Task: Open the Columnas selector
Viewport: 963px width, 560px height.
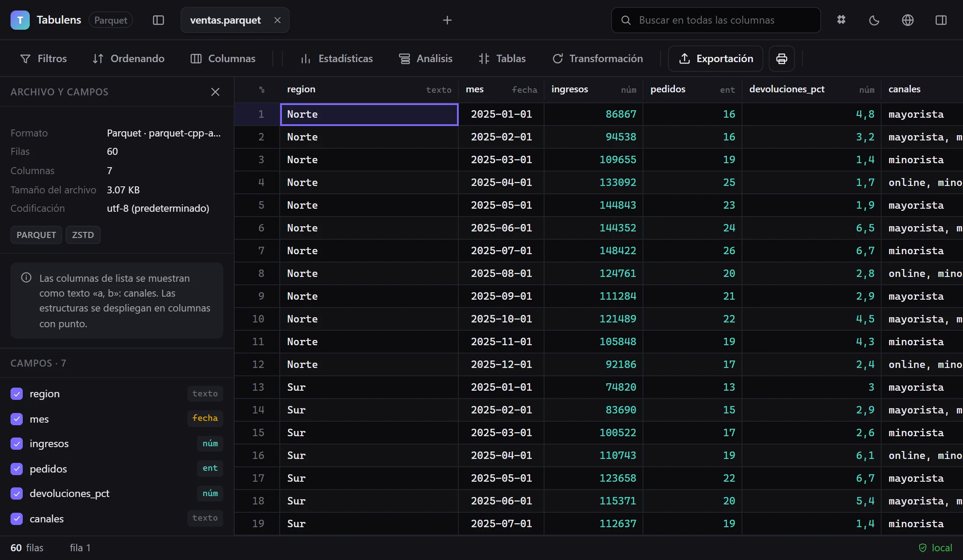Action: coord(223,59)
